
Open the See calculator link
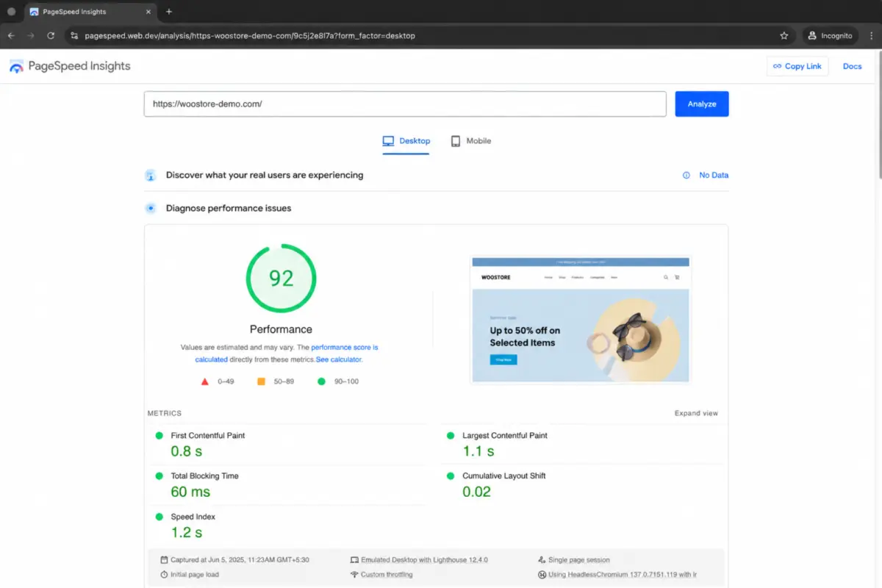pyautogui.click(x=339, y=360)
